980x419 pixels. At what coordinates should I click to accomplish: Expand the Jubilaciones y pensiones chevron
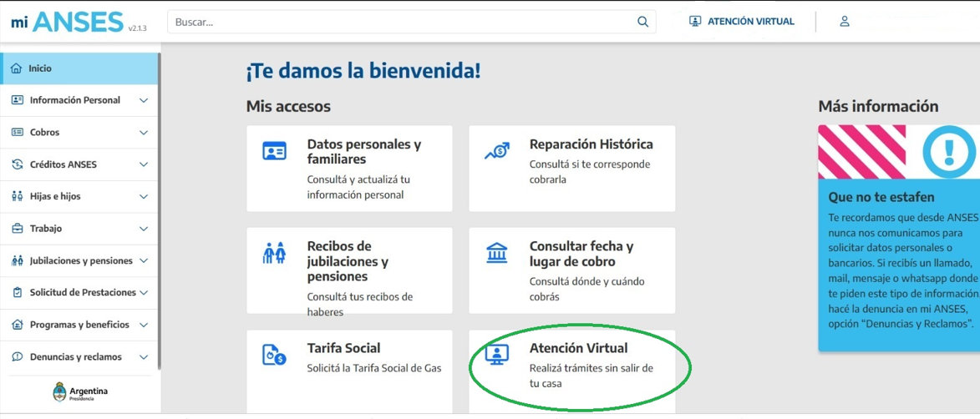(x=144, y=261)
